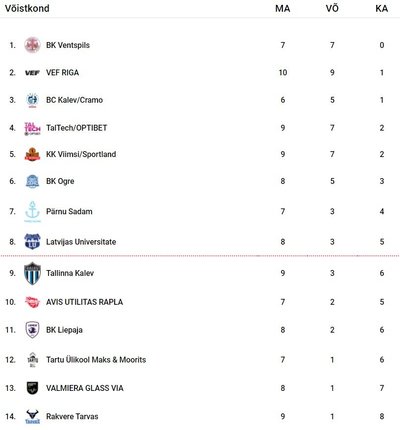
Task: Click the BK Ogre logo icon
Action: pyautogui.click(x=32, y=181)
